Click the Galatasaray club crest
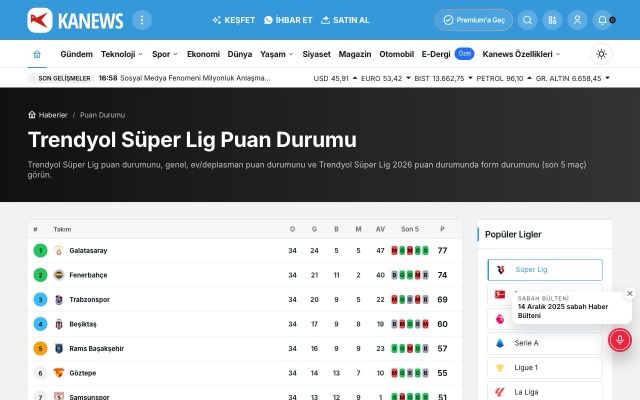 pos(59,251)
